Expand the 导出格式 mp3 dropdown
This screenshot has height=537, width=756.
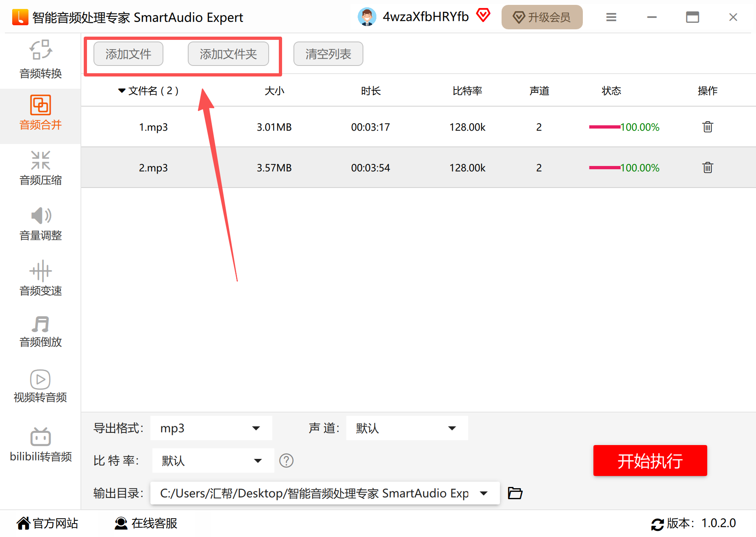[x=211, y=428]
